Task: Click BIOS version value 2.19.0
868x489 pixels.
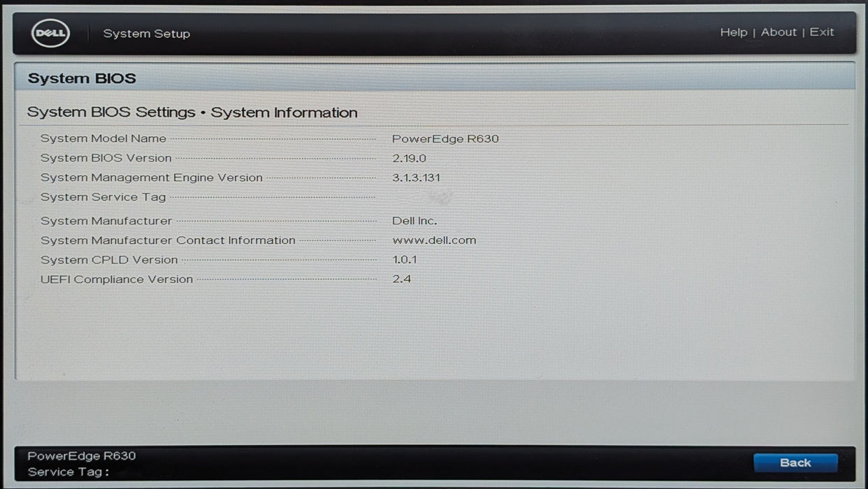Action: (409, 158)
